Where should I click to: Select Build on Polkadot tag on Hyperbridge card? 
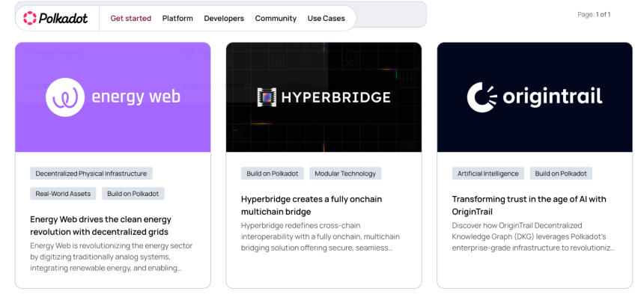point(273,174)
